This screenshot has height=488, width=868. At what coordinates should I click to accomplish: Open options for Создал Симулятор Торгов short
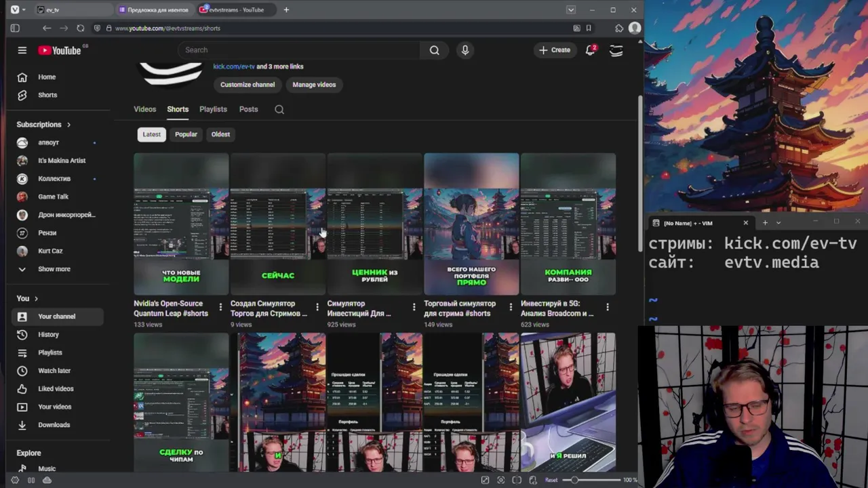317,307
